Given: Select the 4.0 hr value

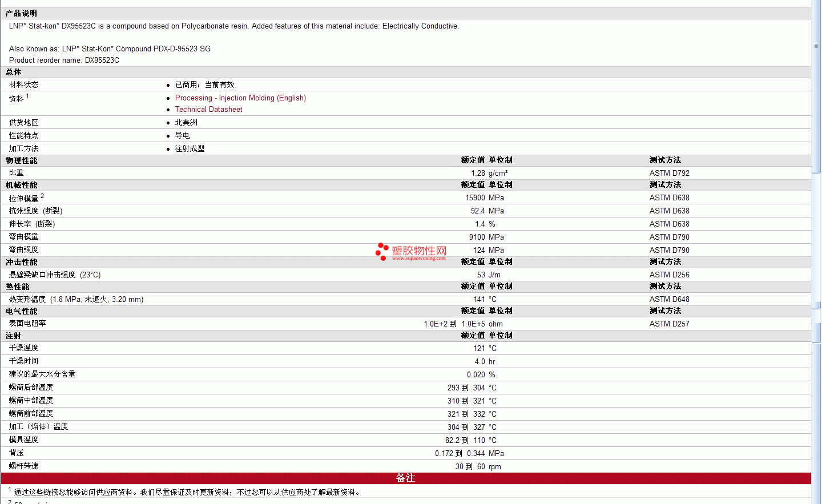Looking at the screenshot, I should (x=485, y=362).
